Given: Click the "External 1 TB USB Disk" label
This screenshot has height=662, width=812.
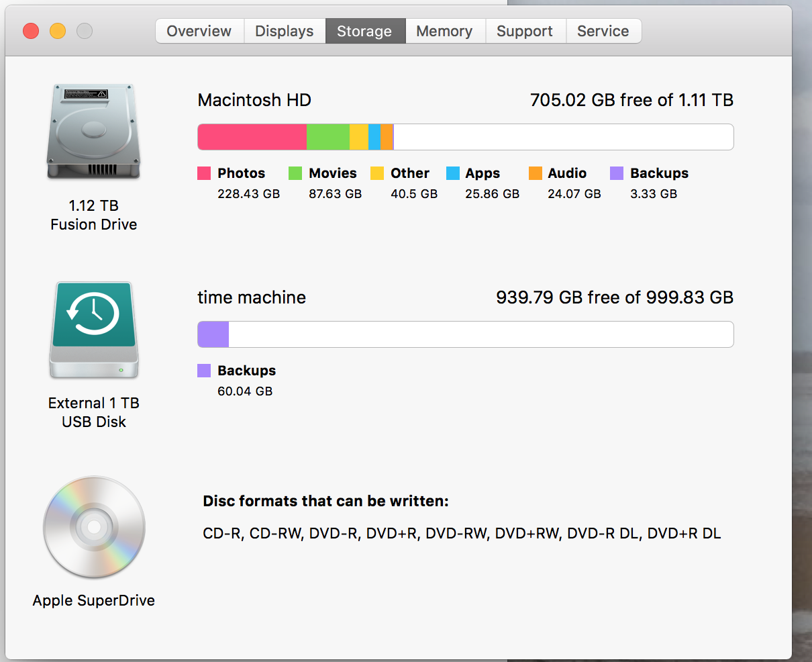Looking at the screenshot, I should [94, 412].
